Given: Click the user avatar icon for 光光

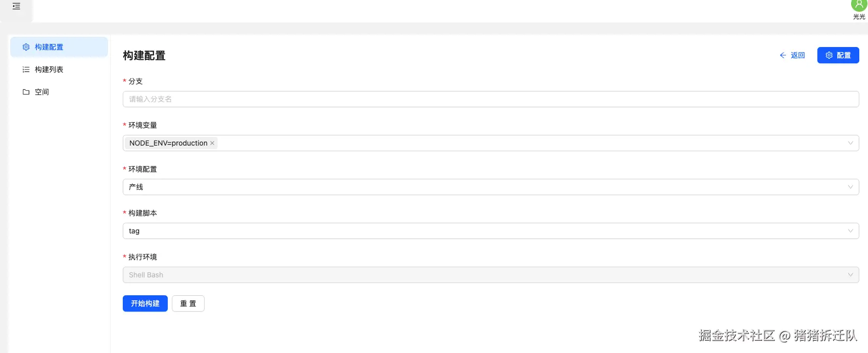Looking at the screenshot, I should tap(858, 5).
